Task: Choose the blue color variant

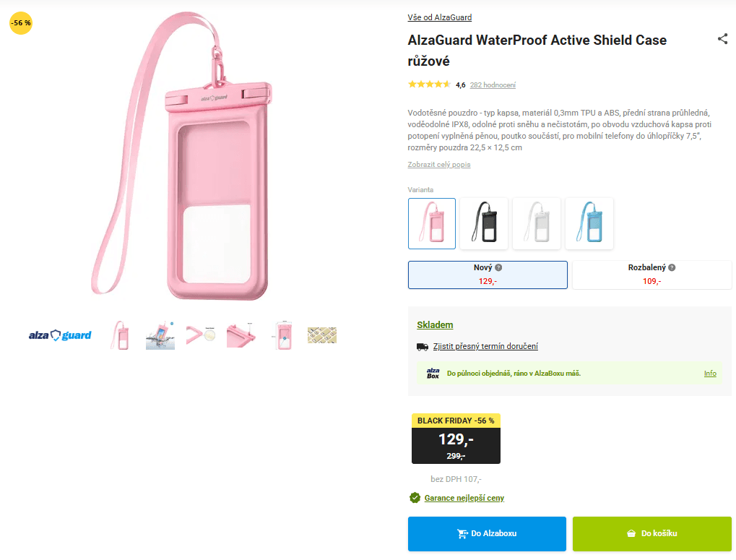Action: click(x=589, y=223)
